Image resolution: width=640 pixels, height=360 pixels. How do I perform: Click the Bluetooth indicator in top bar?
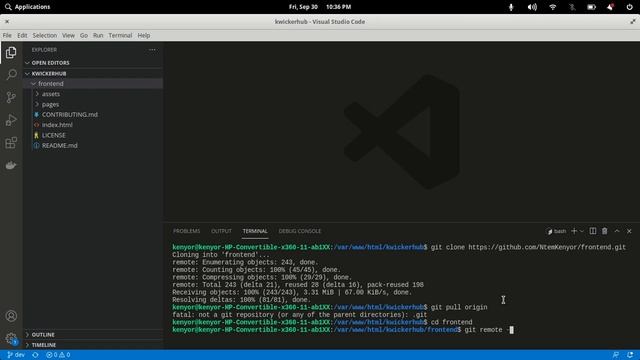tap(572, 7)
